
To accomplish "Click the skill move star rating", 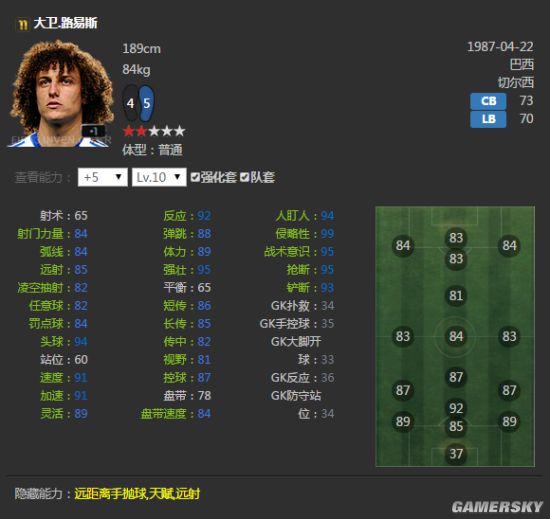I will click(154, 131).
